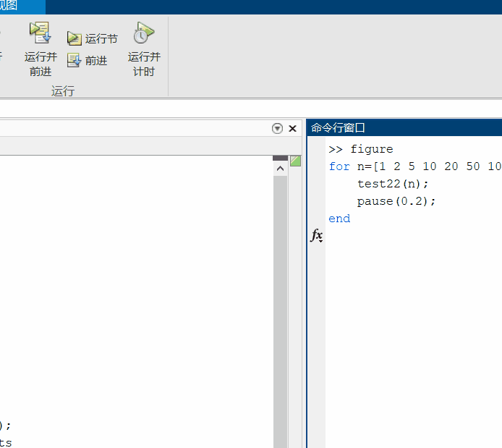Click the Command Window (命令行窗口) title bar

coord(404,128)
